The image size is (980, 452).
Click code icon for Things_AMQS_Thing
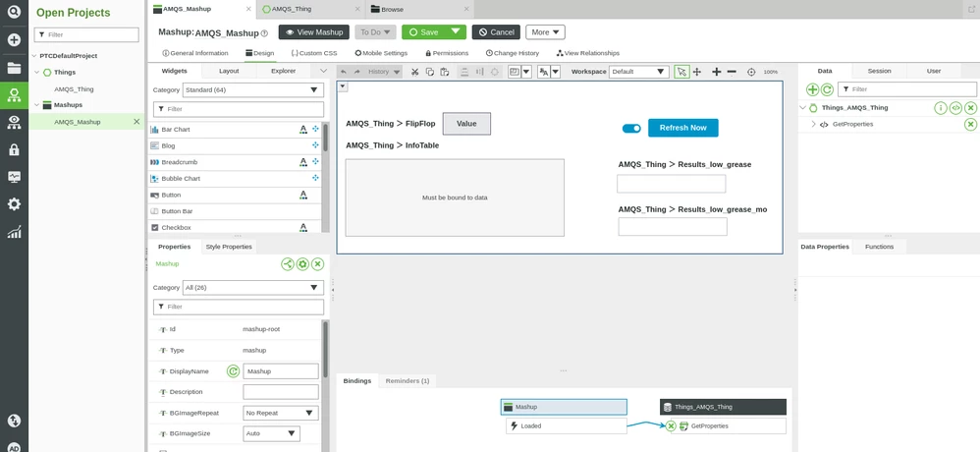(x=955, y=108)
